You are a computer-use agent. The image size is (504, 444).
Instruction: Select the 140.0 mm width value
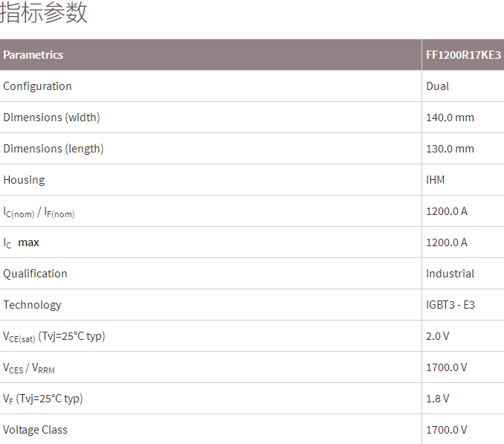(x=450, y=118)
